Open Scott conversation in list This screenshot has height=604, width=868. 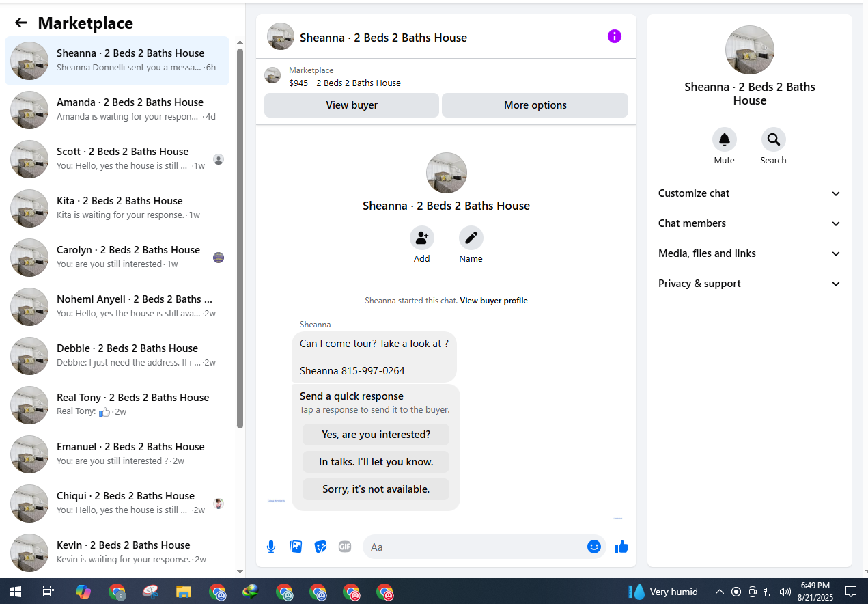(x=117, y=159)
